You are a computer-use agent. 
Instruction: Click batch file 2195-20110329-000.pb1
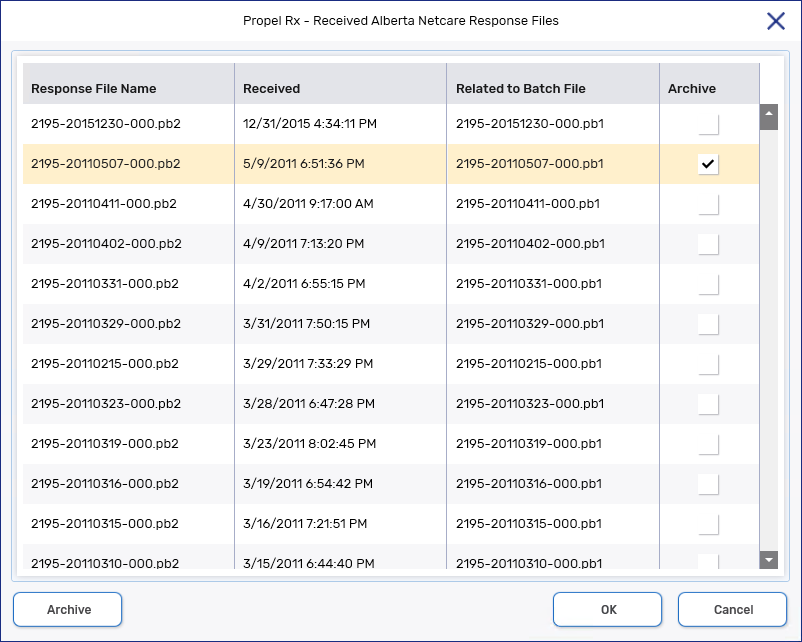click(x=530, y=324)
